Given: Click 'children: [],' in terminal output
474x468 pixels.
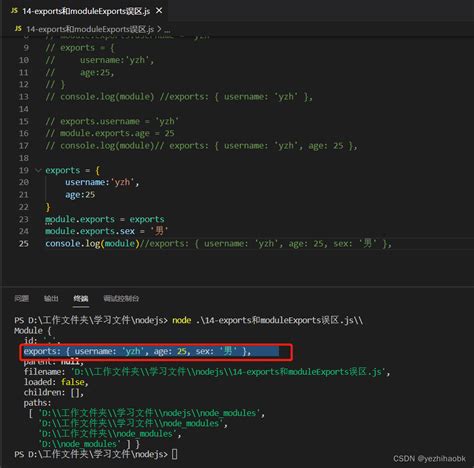Looking at the screenshot, I should coord(53,392).
